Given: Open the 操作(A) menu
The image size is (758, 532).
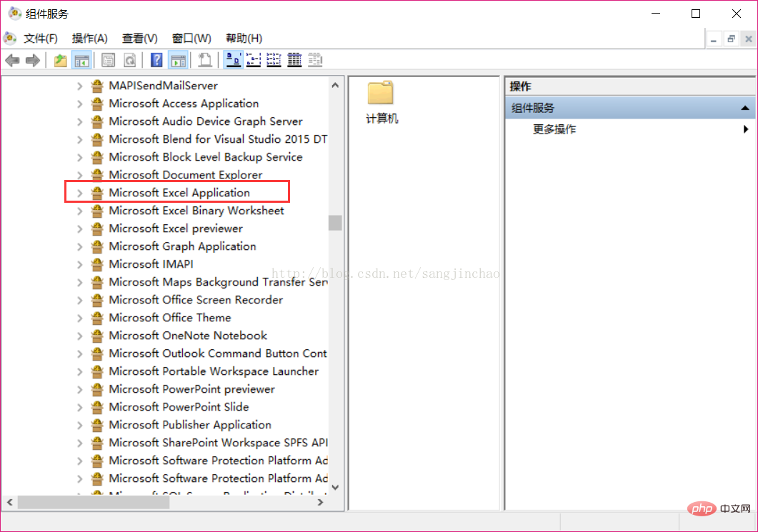Looking at the screenshot, I should click(x=89, y=38).
